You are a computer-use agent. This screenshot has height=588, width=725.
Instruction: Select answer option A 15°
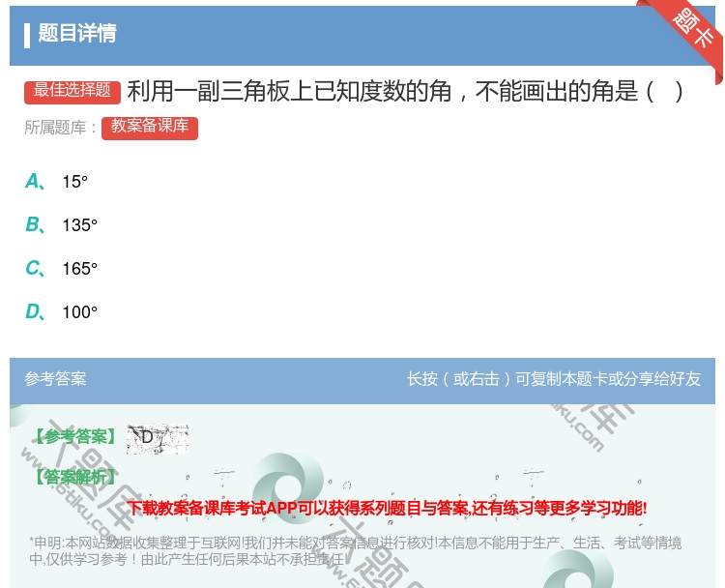[56, 182]
